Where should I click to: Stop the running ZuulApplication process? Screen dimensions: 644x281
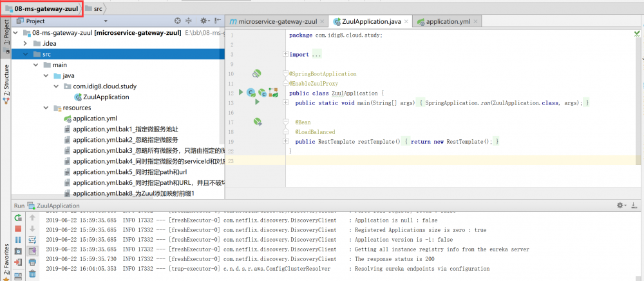click(18, 229)
